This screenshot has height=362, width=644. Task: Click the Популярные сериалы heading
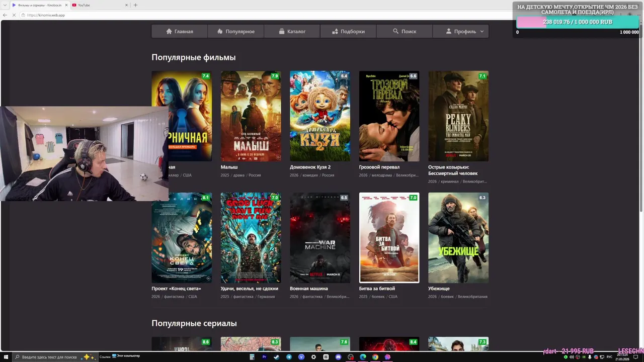point(194,323)
